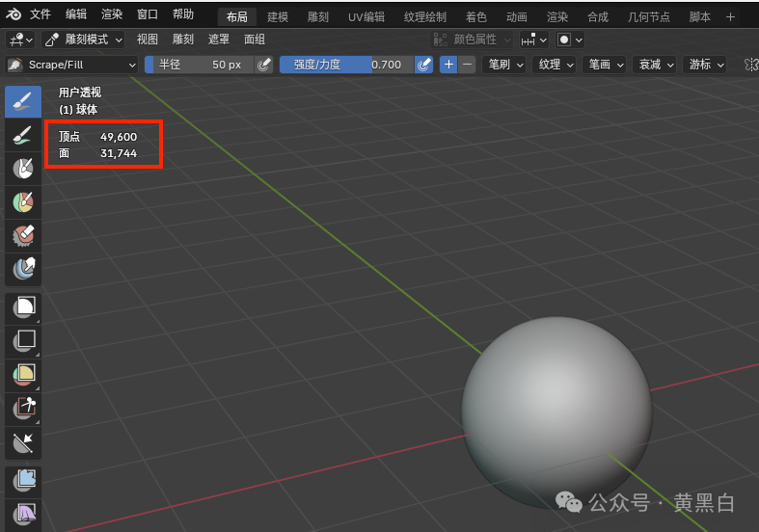Open the 雕刻 header menu
759x532 pixels.
tap(183, 40)
